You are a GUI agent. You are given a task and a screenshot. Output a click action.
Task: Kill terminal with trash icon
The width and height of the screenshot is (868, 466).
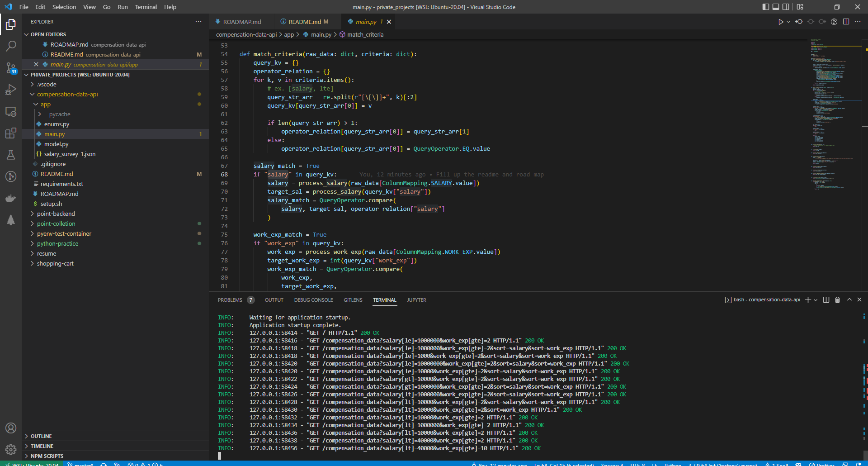(x=837, y=300)
